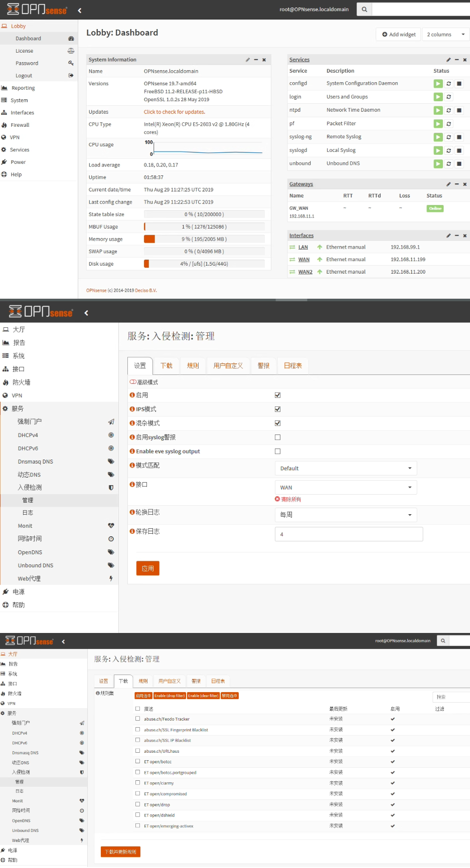Click the Add widget button
470x868 pixels.
pyautogui.click(x=399, y=35)
